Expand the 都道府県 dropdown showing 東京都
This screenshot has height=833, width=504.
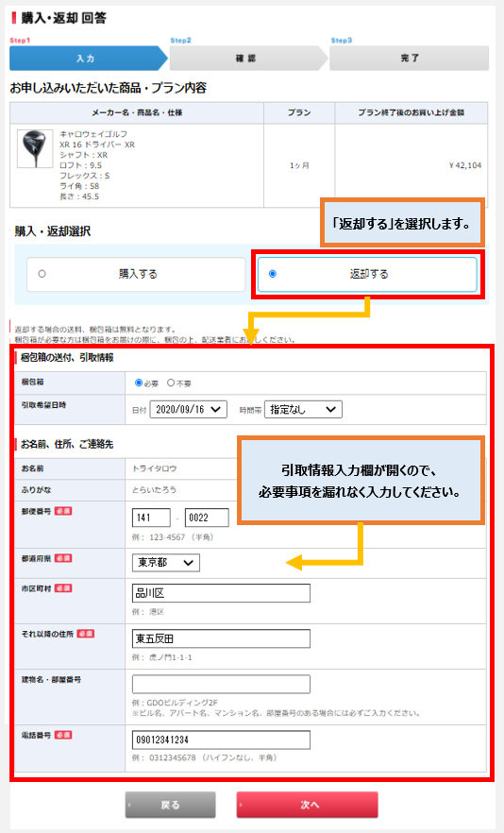coord(166,563)
